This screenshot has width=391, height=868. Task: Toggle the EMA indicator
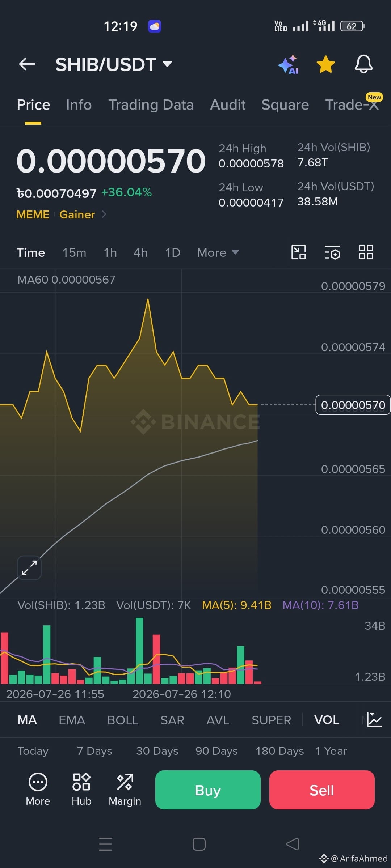pos(72,720)
